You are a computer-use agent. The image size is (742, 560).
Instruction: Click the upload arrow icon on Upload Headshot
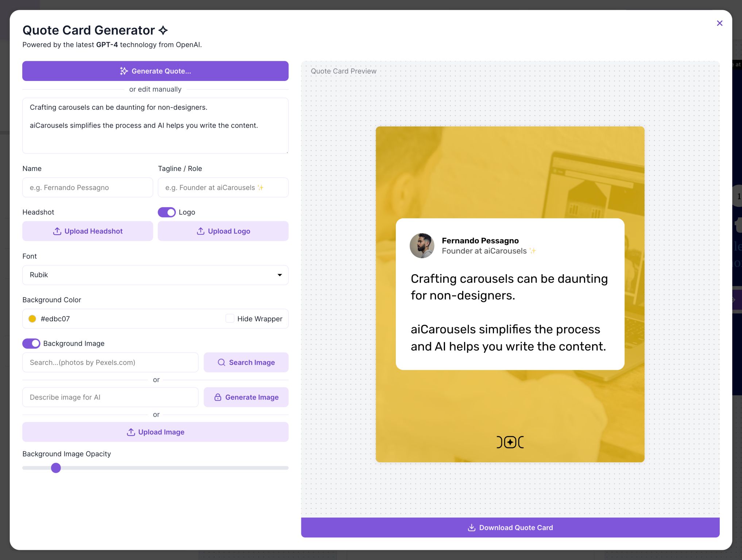(x=57, y=231)
